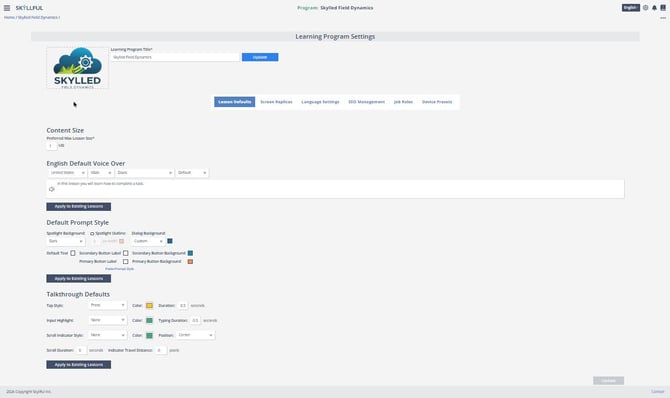670x398 pixels.
Task: Pick the Dialog Background color swatch
Action: (170, 241)
